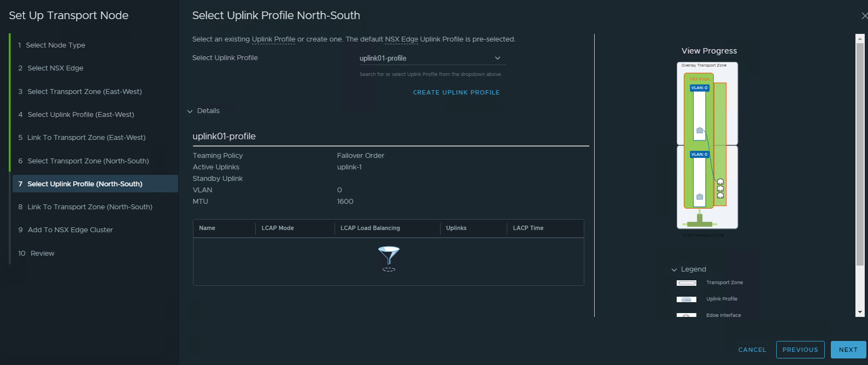This screenshot has height=365, width=868.
Task: Open the Select Uplink Profile dropdown
Action: (497, 58)
